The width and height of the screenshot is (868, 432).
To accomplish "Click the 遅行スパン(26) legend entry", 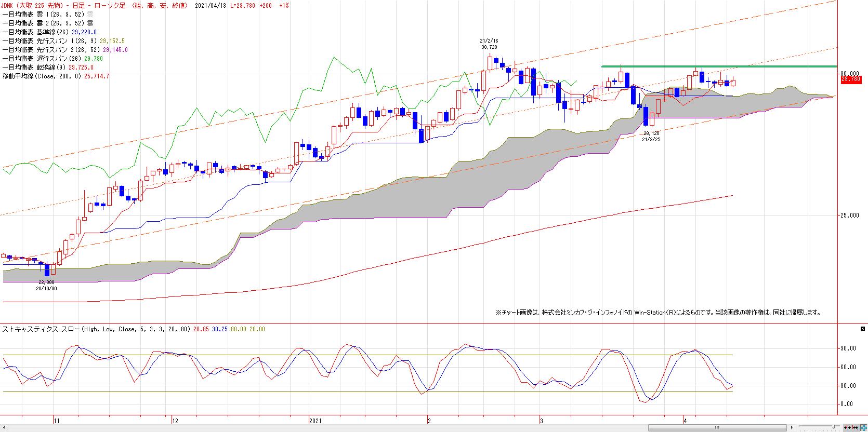I will (x=52, y=59).
